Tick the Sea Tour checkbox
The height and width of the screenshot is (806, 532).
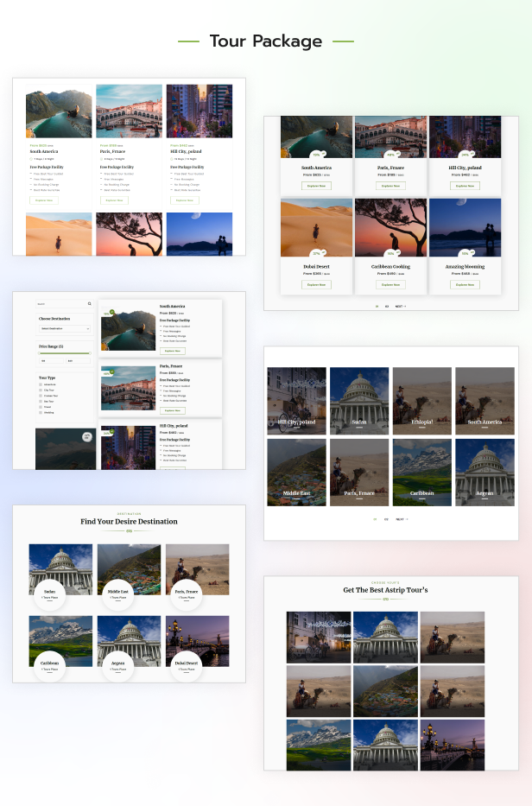coord(41,402)
